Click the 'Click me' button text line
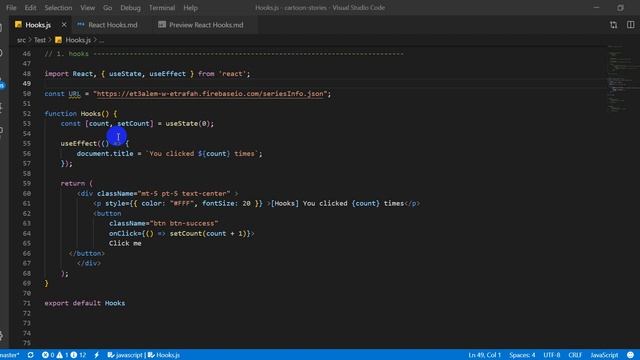This screenshot has height=360, width=640. 125,243
